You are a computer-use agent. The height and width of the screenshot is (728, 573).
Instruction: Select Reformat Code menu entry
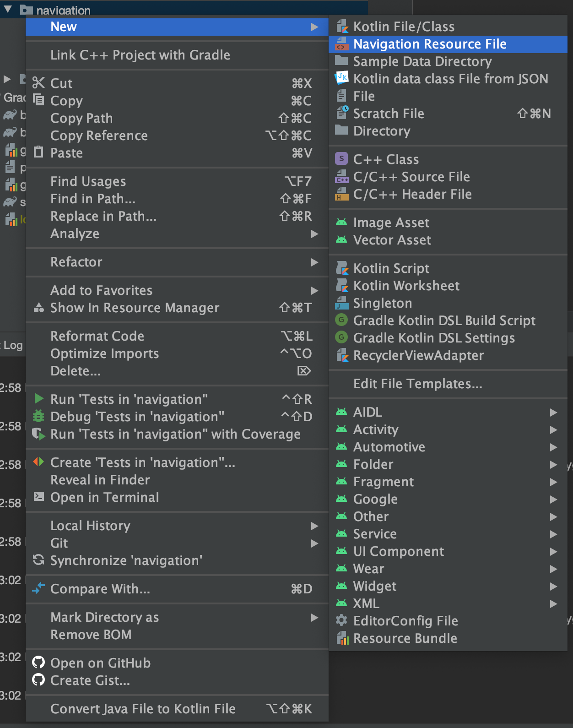177,336
